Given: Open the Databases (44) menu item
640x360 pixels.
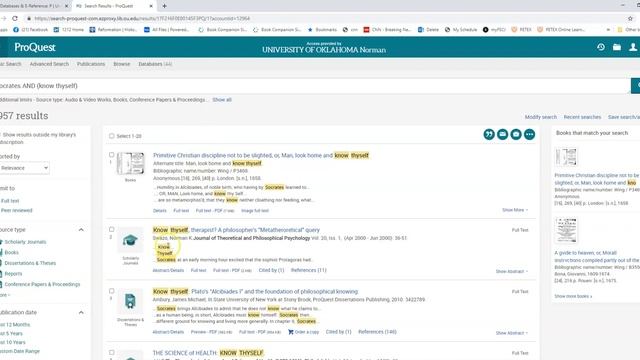Looking at the screenshot, I should point(155,64).
